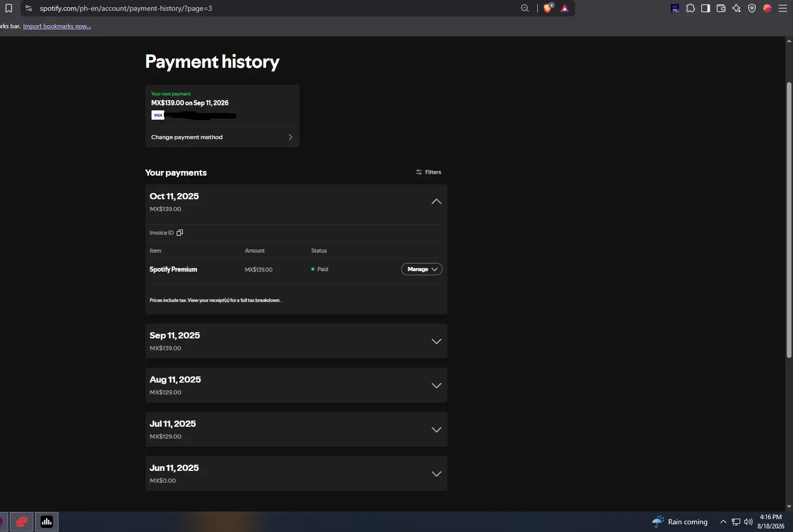
Task: Open the red ExpressVPN taskbar icon
Action: pyautogui.click(x=22, y=522)
